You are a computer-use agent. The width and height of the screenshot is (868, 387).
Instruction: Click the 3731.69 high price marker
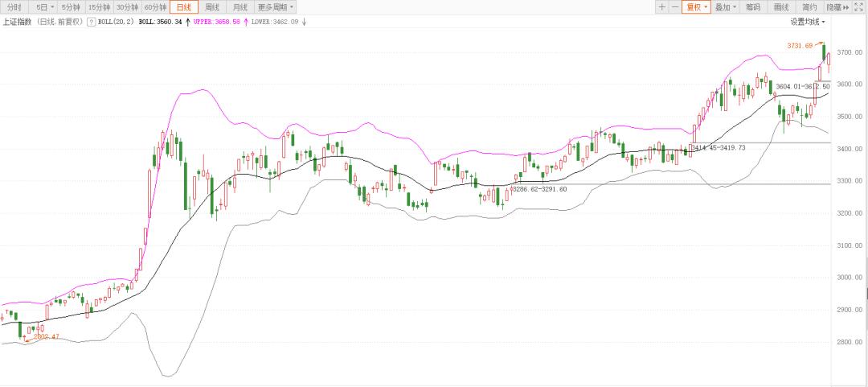coord(800,46)
